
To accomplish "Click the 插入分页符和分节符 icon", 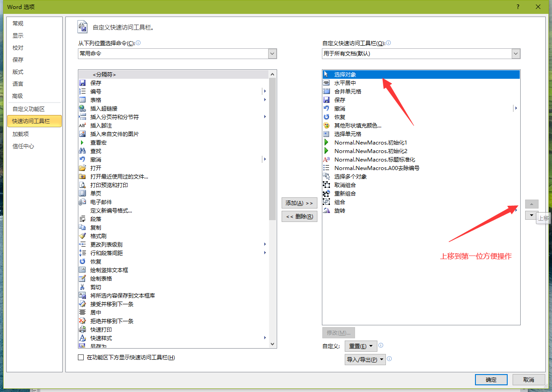I will click(x=82, y=117).
